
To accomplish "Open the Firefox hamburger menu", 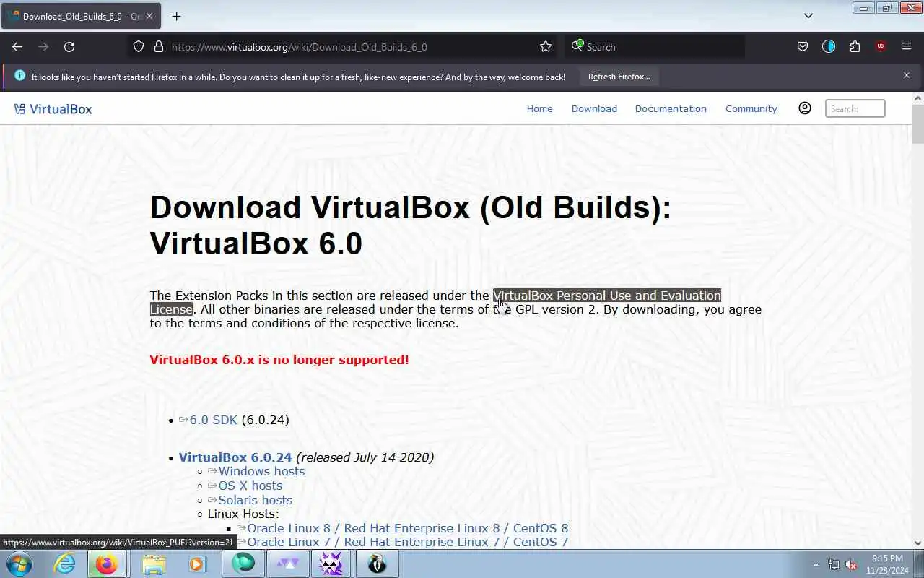I will [907, 46].
